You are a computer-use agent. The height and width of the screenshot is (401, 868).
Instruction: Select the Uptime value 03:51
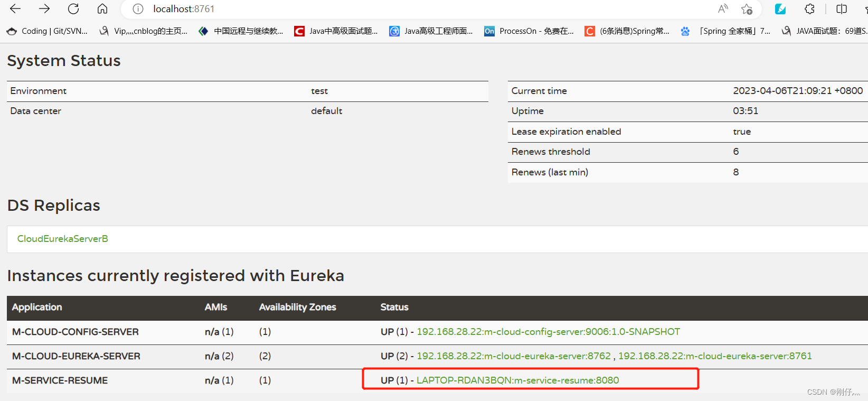tap(746, 111)
